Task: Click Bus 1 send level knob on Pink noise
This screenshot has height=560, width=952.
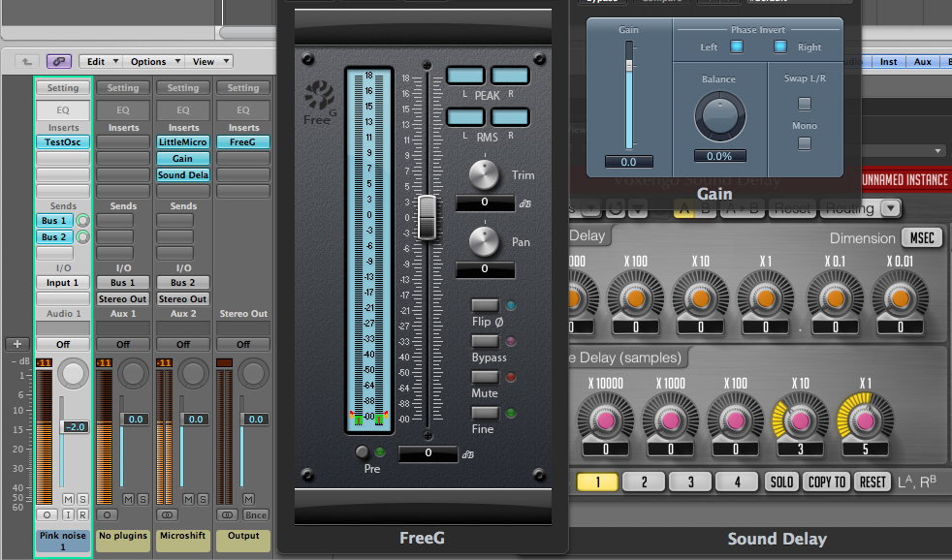Action: 82,220
